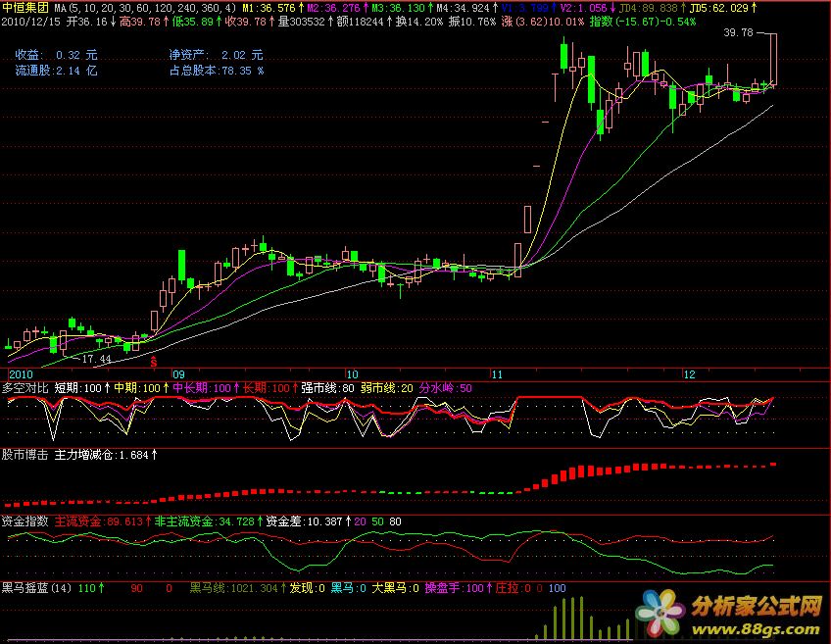The height and width of the screenshot is (644, 831).
Task: Click the low price 低35.89
Action: tap(196, 22)
